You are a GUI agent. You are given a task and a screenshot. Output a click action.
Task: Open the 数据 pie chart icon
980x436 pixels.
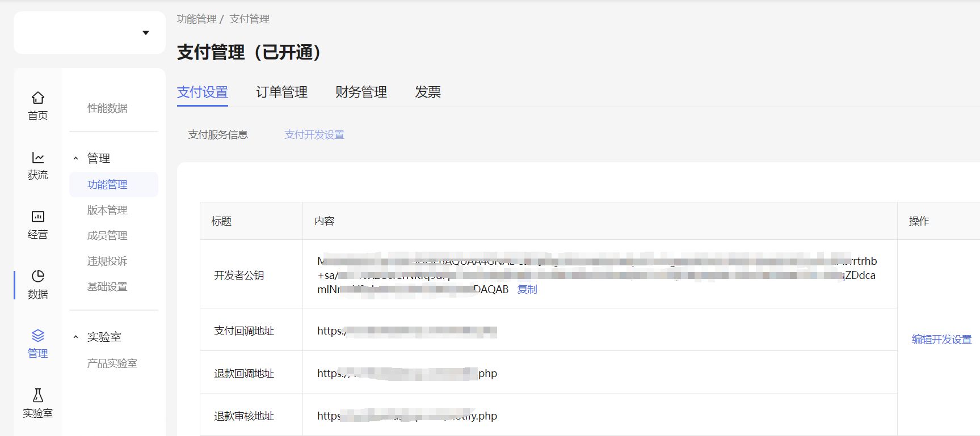coord(38,276)
